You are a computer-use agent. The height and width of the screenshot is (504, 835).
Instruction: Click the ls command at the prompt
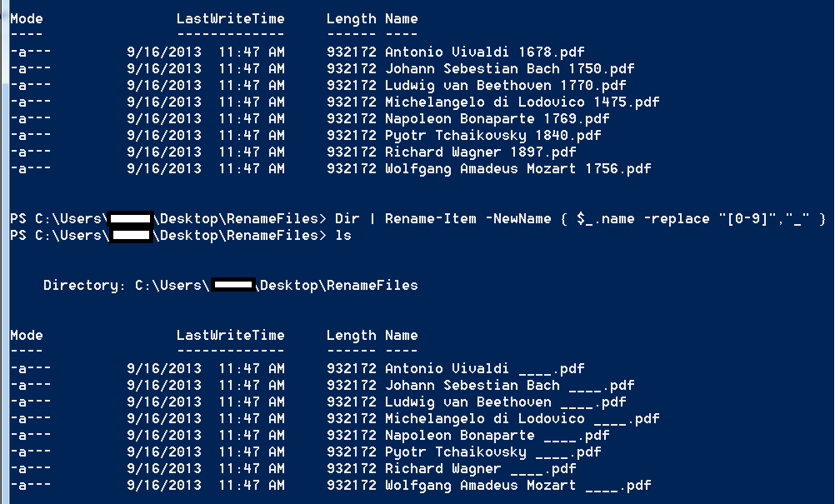pos(343,235)
